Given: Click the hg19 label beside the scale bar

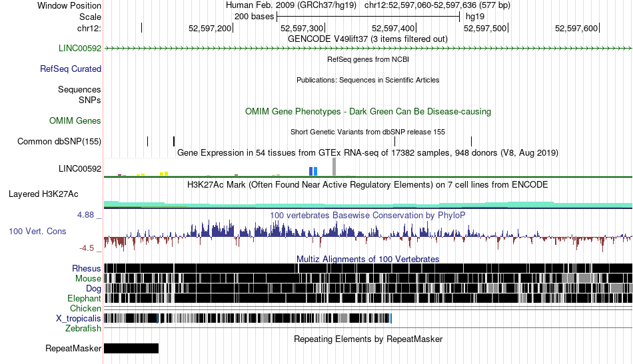Looking at the screenshot, I should pyautogui.click(x=475, y=17).
